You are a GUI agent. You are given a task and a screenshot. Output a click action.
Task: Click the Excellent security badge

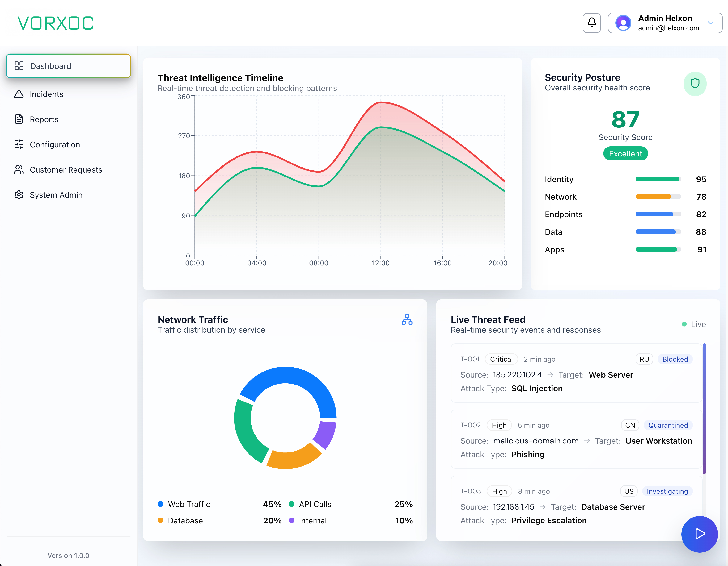click(625, 153)
